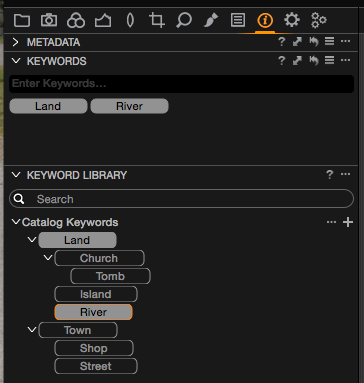Select the Island keyword
This screenshot has height=383, width=364.
point(96,294)
